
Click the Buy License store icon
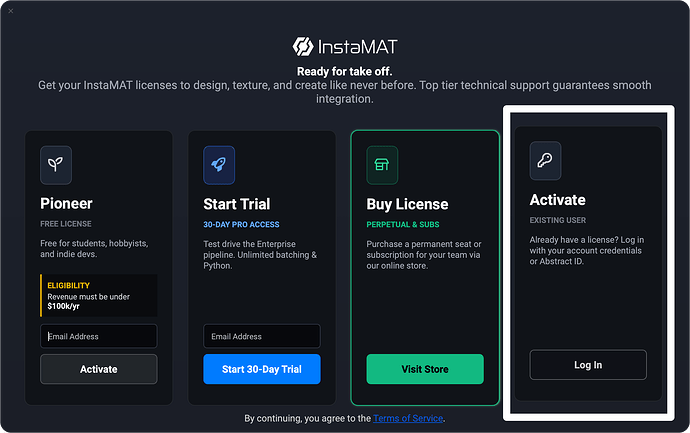(382, 165)
